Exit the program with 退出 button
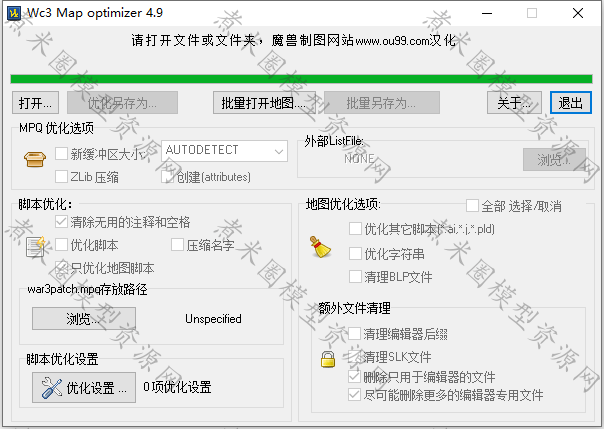This screenshot has height=429, width=604. 571,103
